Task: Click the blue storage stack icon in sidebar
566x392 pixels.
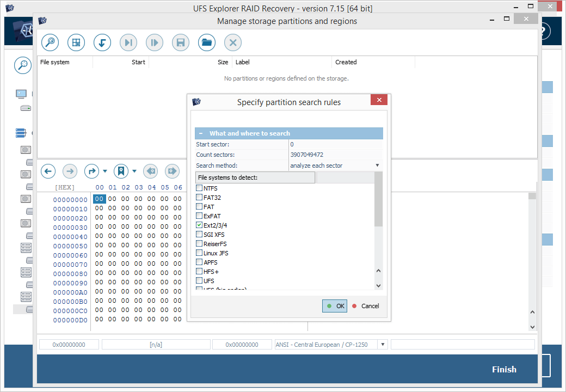Action: coord(21,133)
